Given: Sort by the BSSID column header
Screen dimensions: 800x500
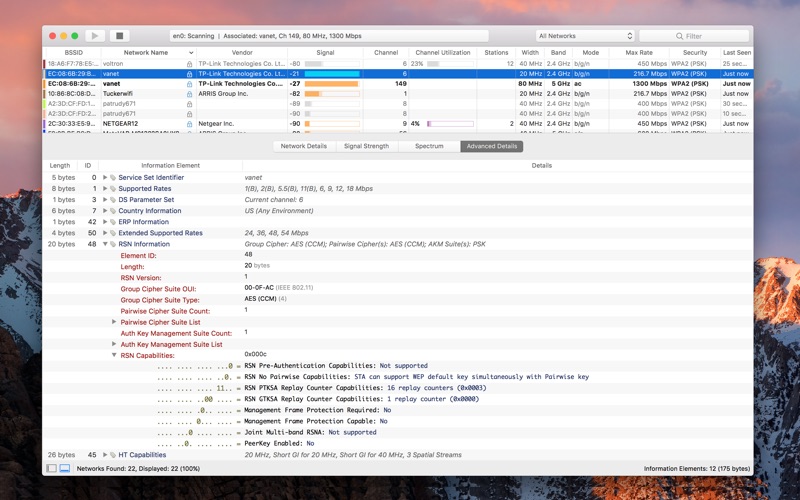Looking at the screenshot, I should click(x=73, y=53).
